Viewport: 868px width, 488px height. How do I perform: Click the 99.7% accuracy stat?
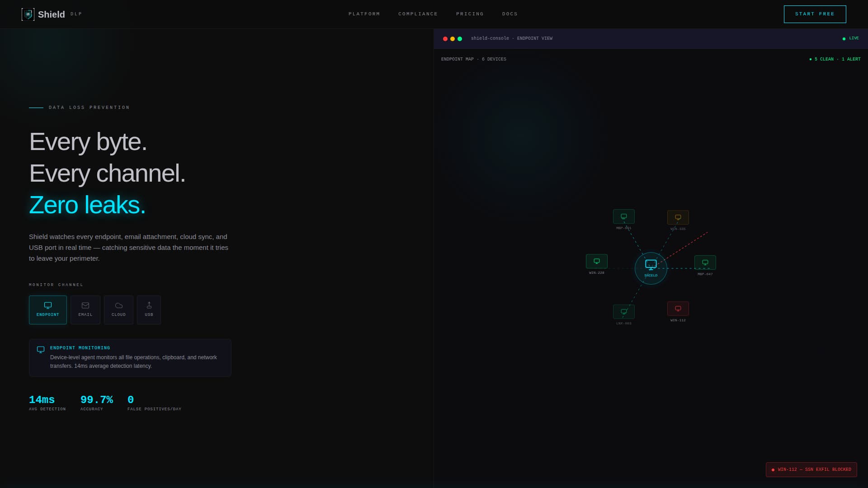(97, 403)
